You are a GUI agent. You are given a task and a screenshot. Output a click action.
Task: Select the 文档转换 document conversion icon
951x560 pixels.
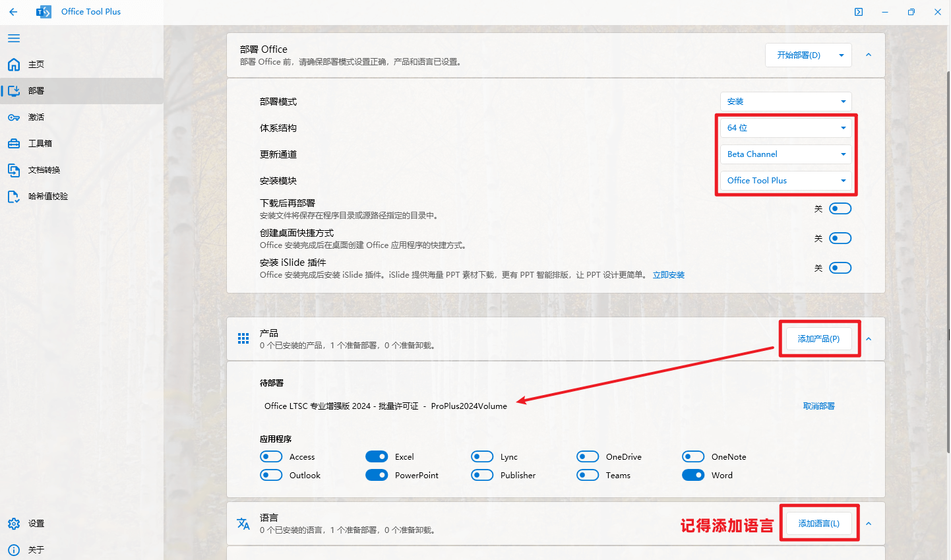[x=13, y=170]
